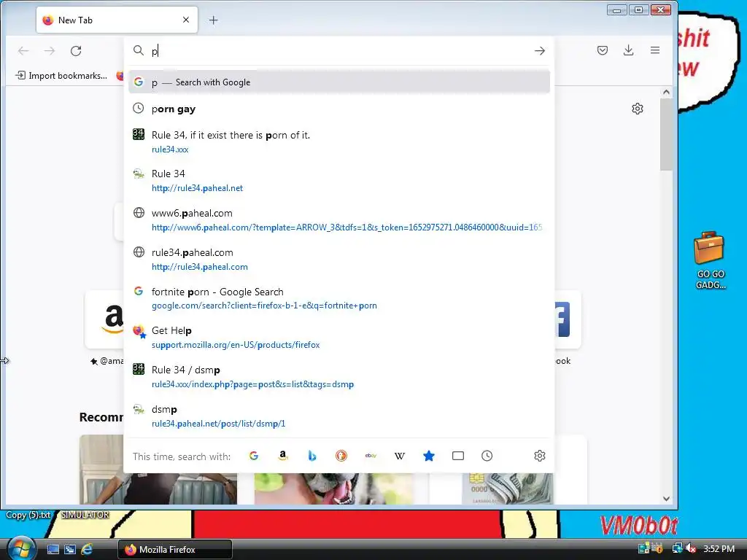Open the Get Help suggestion
This screenshot has width=747, height=560.
point(339,337)
